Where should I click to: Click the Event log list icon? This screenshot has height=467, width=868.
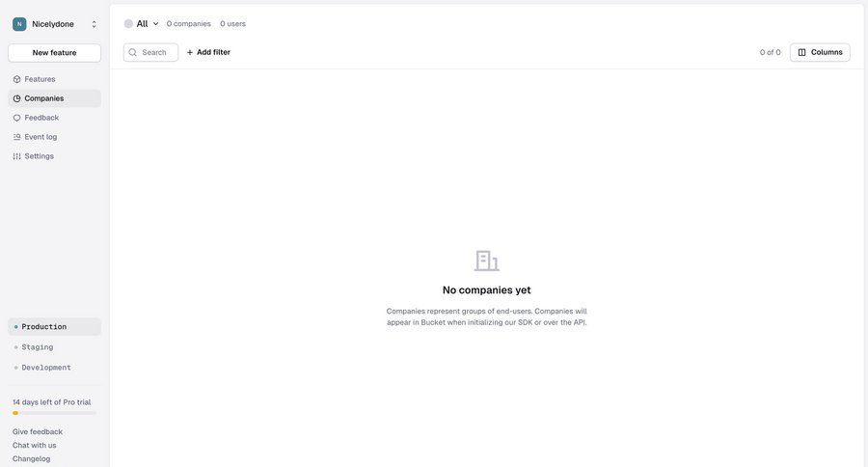tap(16, 137)
